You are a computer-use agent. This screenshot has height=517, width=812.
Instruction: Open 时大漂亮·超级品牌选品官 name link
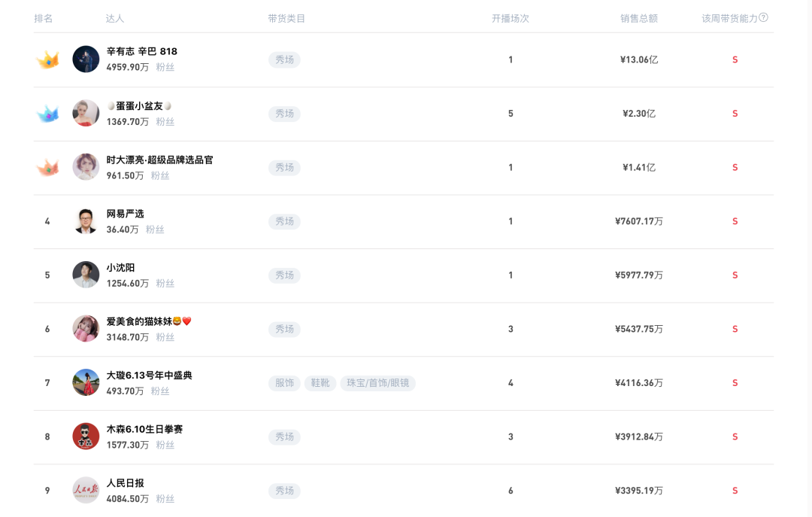point(159,160)
